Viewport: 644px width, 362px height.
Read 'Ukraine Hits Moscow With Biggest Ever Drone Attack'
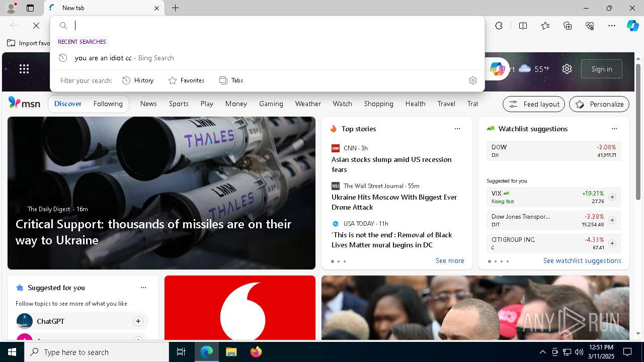[394, 202]
